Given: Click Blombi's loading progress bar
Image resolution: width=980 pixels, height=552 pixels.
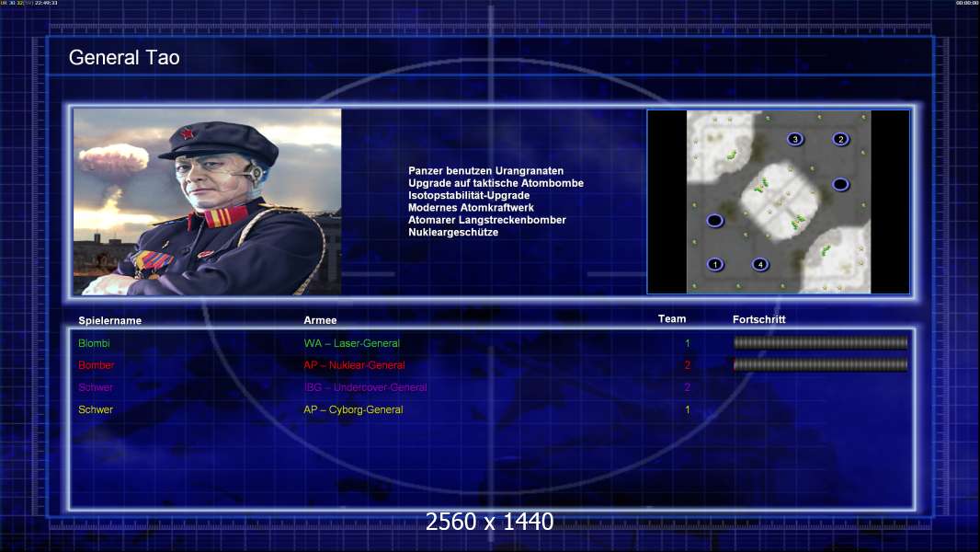Looking at the screenshot, I should (820, 343).
